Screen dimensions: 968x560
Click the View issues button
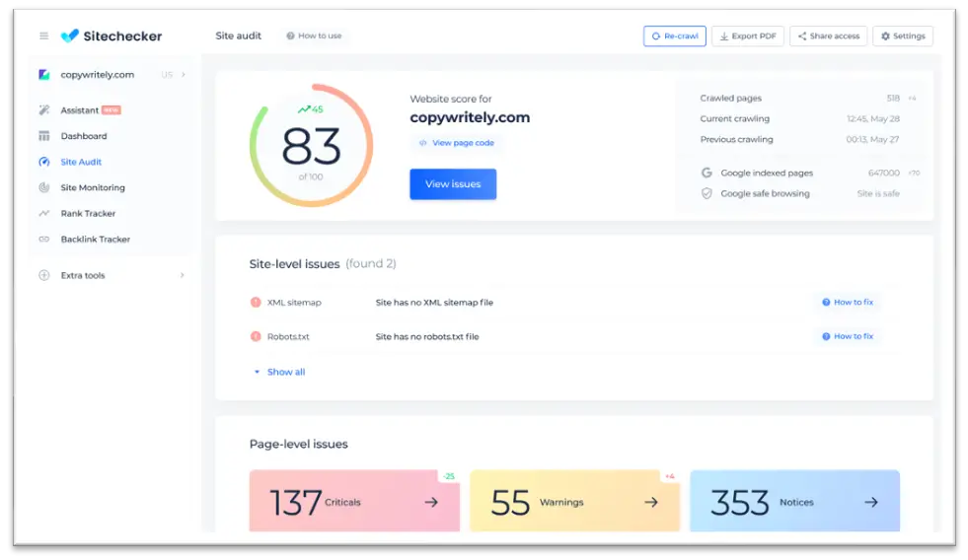click(453, 183)
